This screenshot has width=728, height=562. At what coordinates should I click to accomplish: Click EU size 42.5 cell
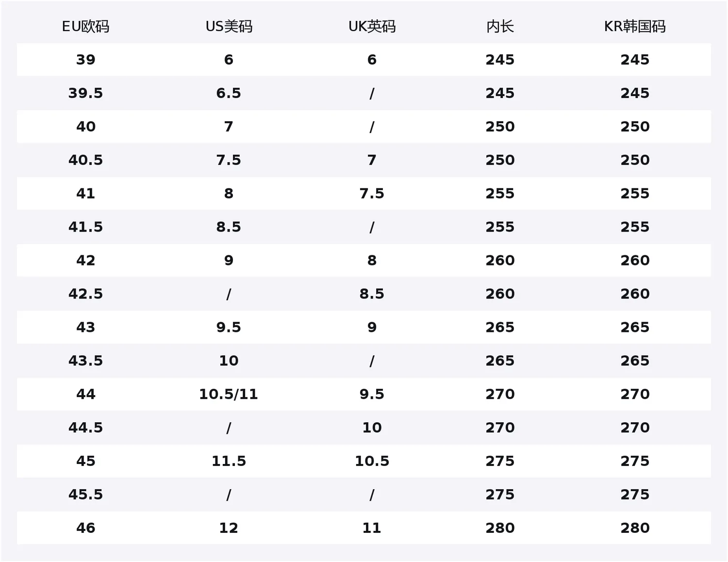point(85,294)
